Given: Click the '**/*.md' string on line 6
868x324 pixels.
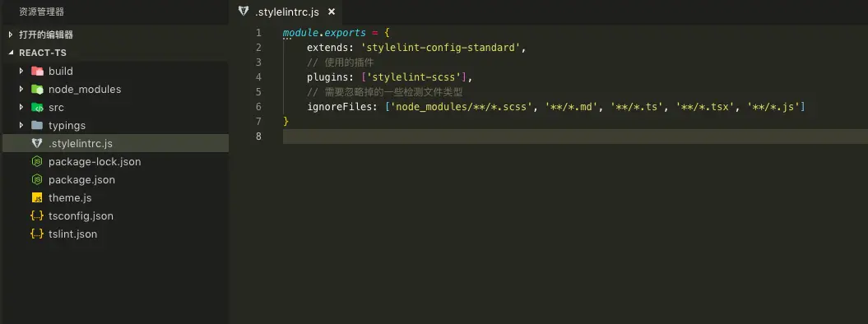Looking at the screenshot, I should [x=571, y=107].
